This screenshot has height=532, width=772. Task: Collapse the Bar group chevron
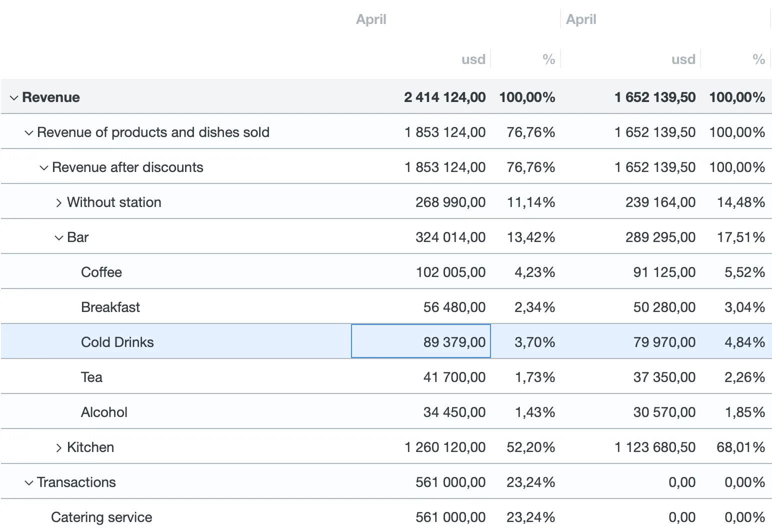pos(59,237)
